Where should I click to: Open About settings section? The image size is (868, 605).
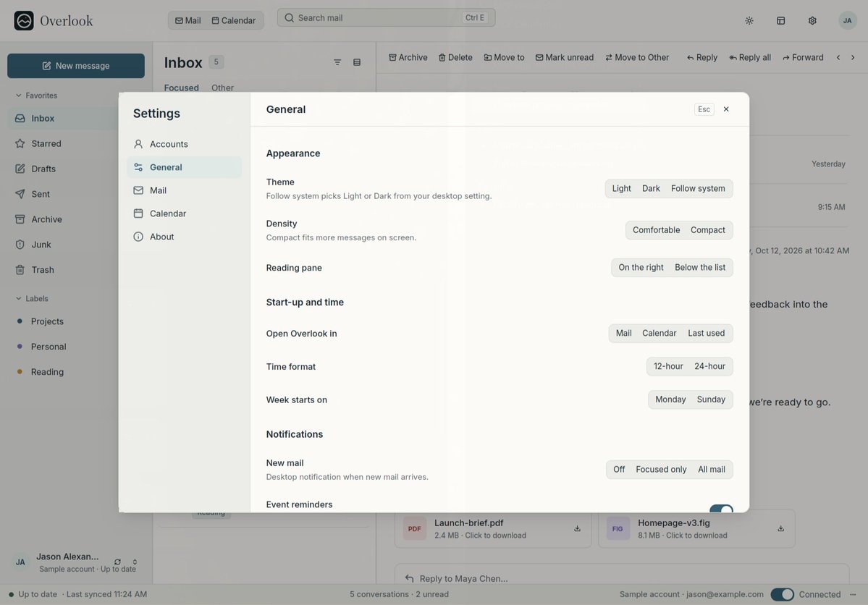185,237
